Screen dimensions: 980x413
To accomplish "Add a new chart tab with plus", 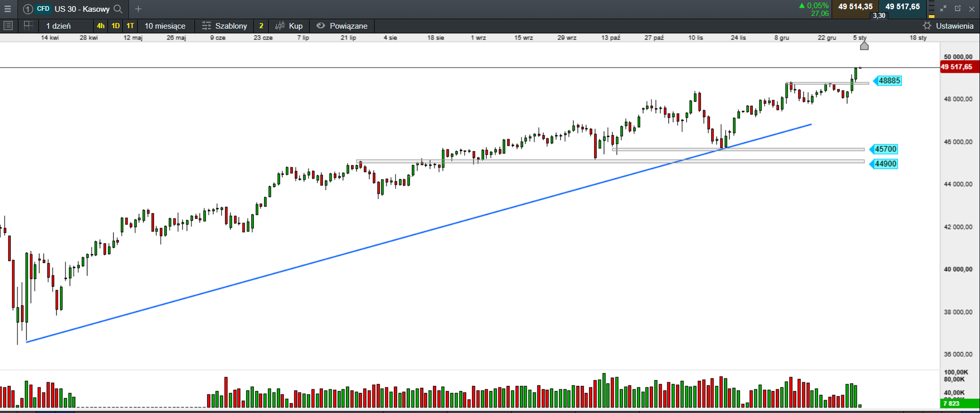I will (x=138, y=9).
